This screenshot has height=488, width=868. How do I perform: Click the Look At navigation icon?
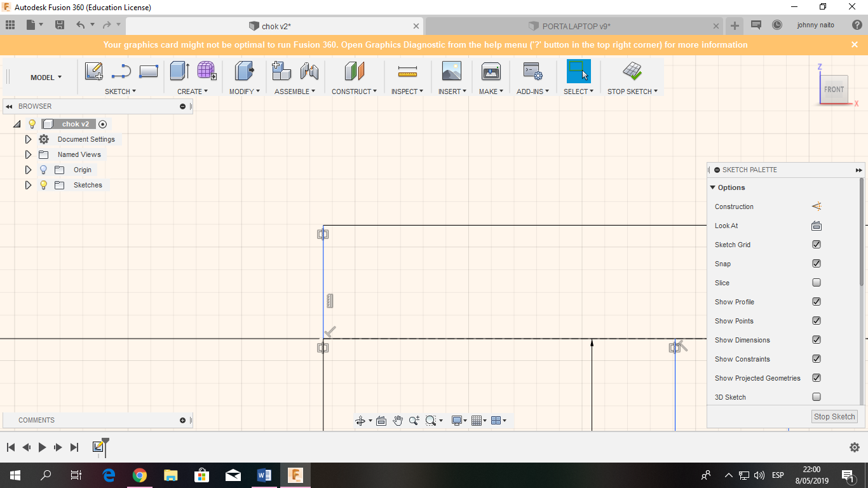[x=381, y=421]
